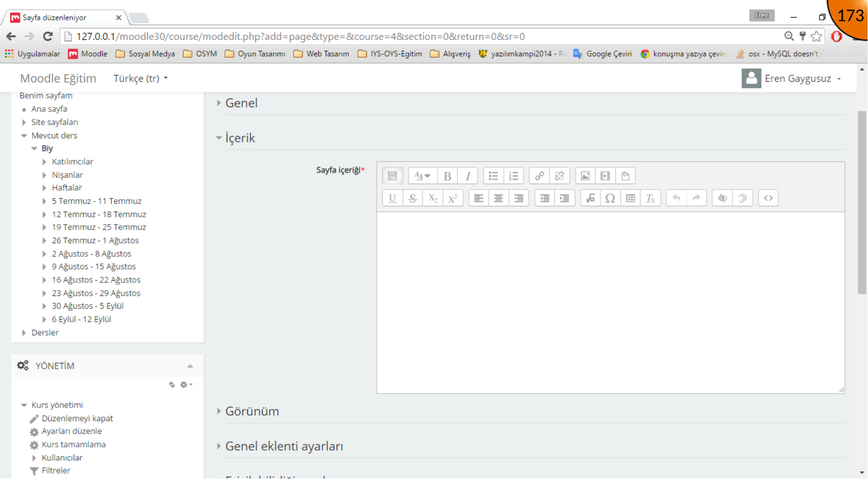Open Ana sayfa in navigation
The image size is (868, 488).
49,109
